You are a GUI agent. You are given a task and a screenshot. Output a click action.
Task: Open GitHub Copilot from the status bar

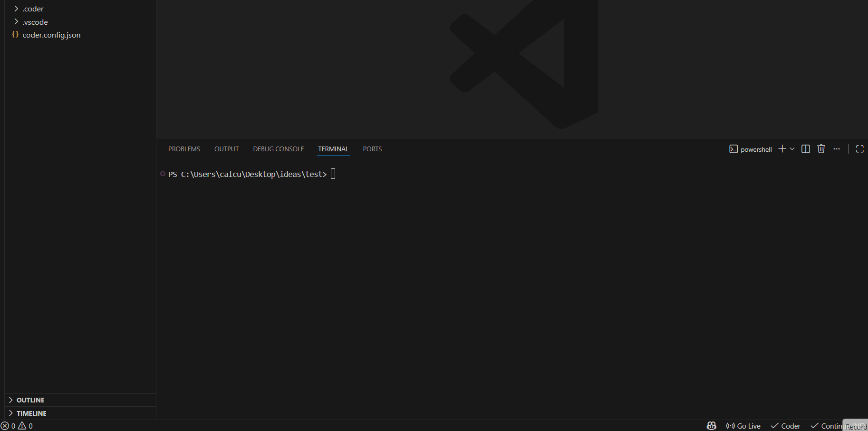pyautogui.click(x=711, y=426)
